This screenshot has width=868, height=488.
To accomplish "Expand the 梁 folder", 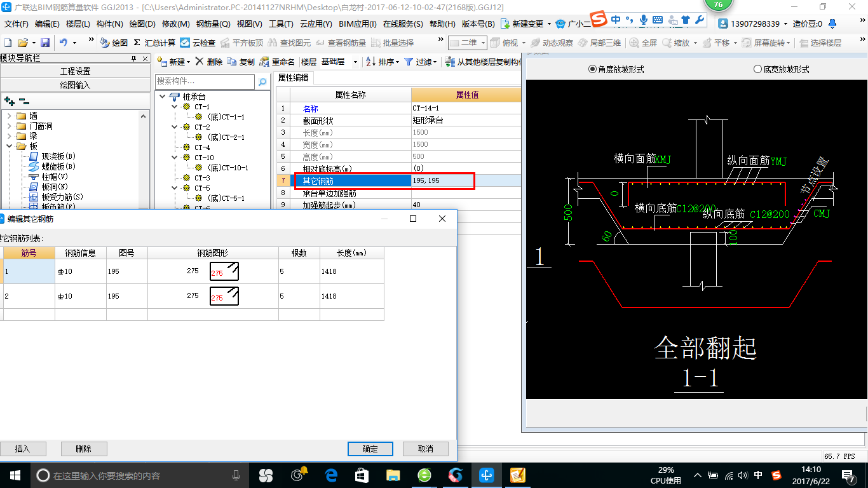I will coord(9,136).
